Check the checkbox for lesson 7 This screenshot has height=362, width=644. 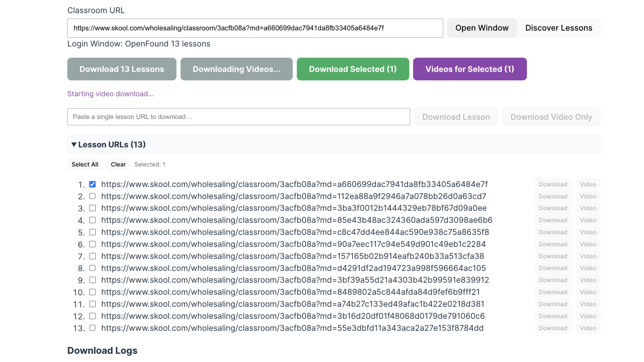92,256
